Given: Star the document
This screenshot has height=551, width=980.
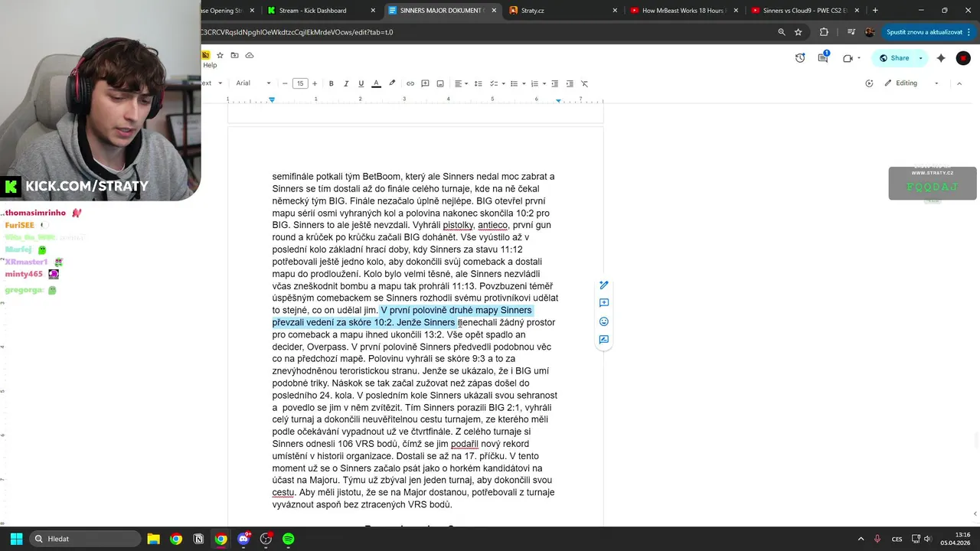Looking at the screenshot, I should tap(220, 55).
